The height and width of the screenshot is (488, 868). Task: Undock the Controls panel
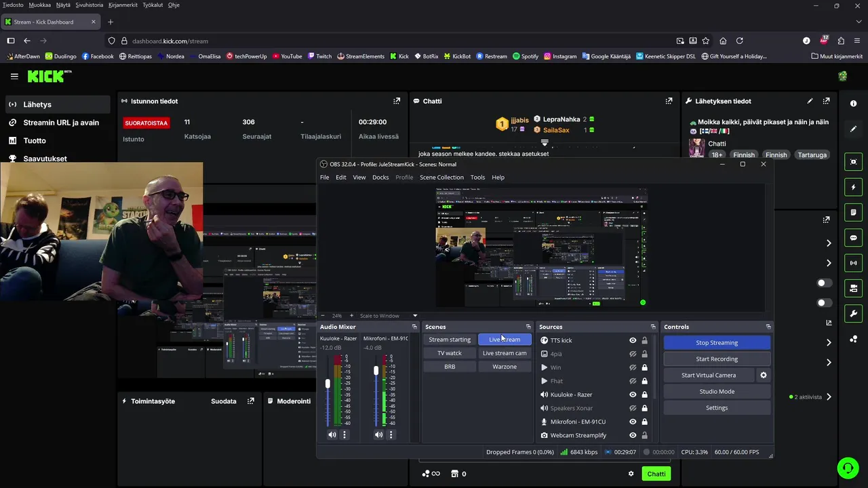768,327
